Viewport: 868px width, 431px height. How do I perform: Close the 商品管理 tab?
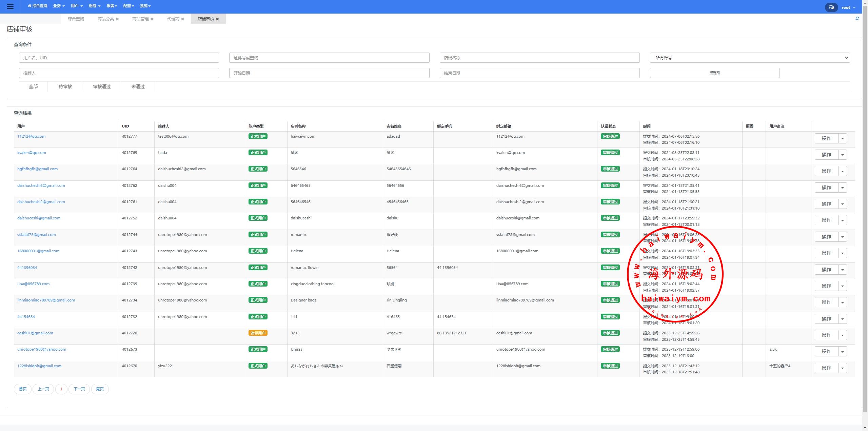[152, 19]
